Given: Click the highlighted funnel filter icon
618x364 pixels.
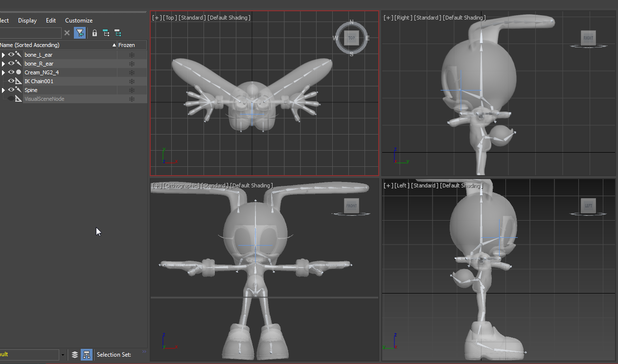Looking at the screenshot, I should point(80,33).
